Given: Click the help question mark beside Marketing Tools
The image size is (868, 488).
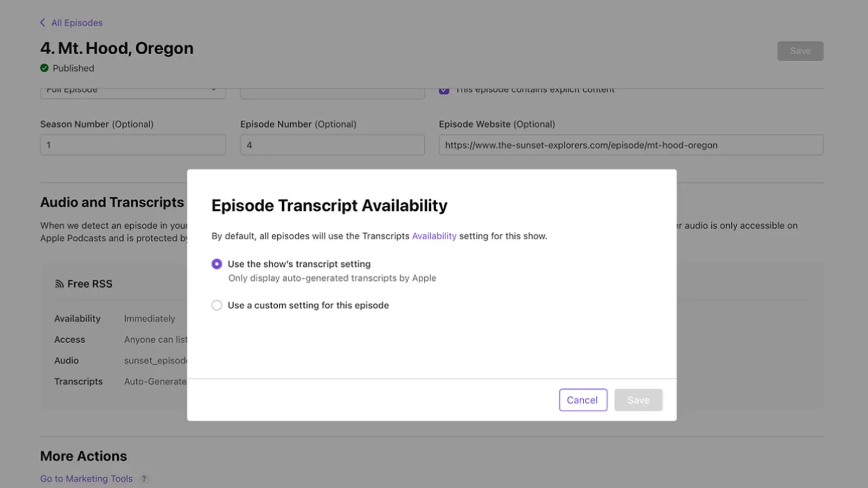Looking at the screenshot, I should pos(144,479).
